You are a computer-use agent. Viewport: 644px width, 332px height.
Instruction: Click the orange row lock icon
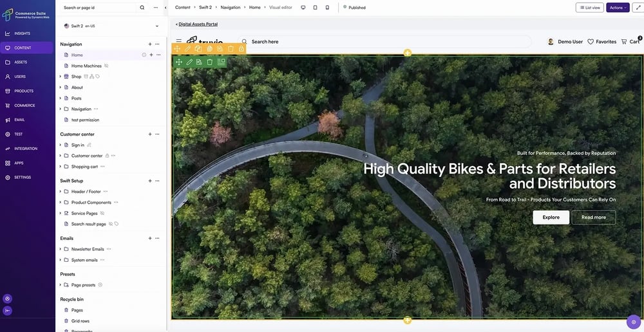click(241, 49)
